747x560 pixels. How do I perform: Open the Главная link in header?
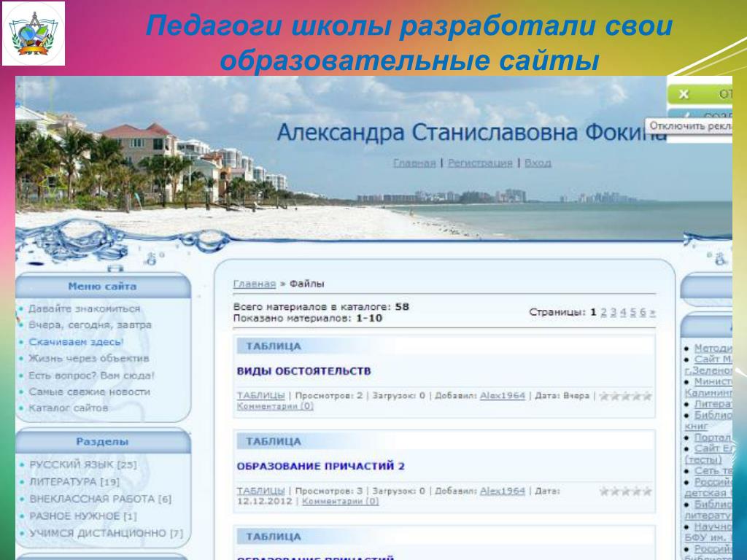coord(414,163)
